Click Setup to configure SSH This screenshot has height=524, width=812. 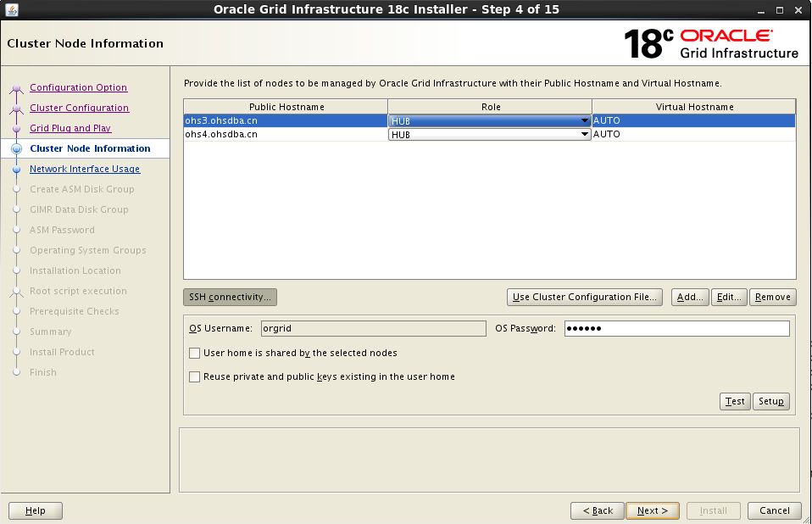(771, 401)
